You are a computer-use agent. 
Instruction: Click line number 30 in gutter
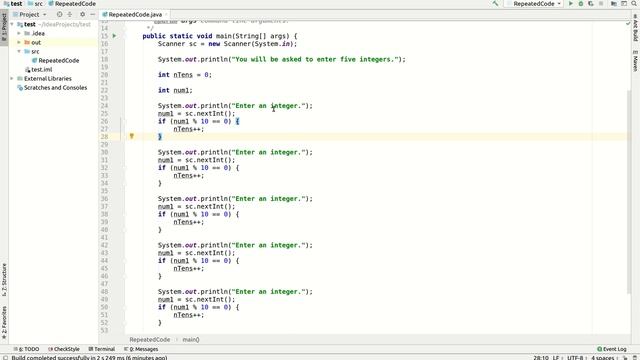click(104, 152)
